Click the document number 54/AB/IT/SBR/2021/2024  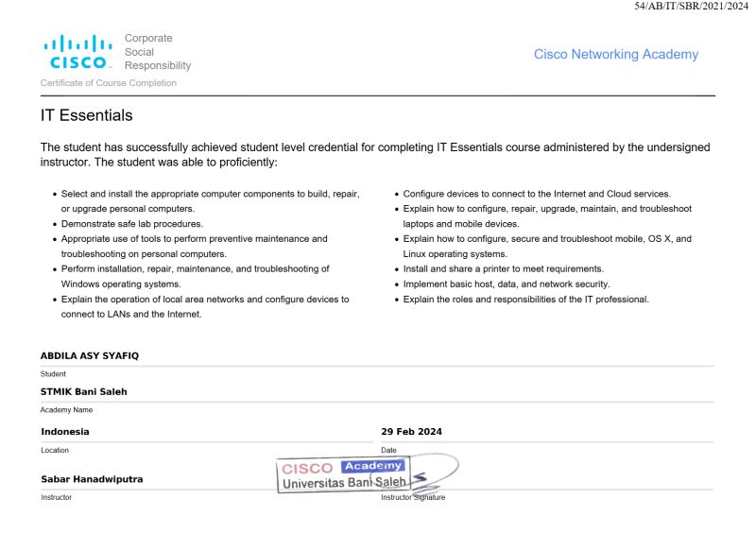691,7
